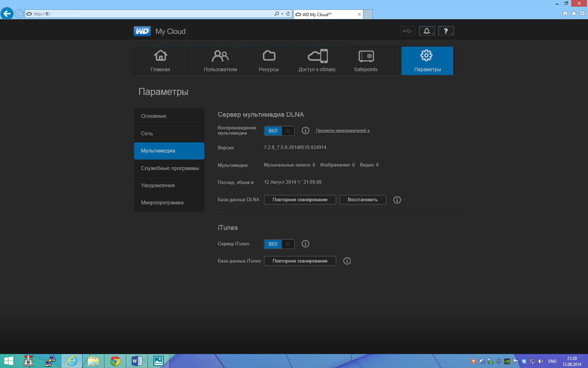Open the USB devices icon
Screen dimensions: 588x368
[x=407, y=31]
